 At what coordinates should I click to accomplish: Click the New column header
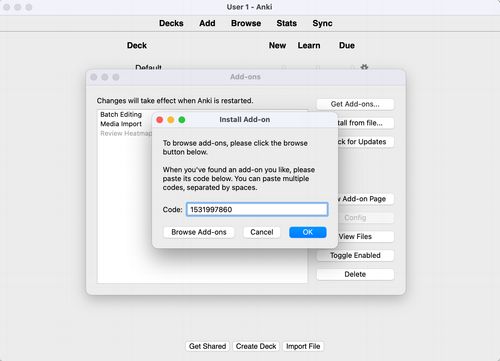(x=277, y=45)
